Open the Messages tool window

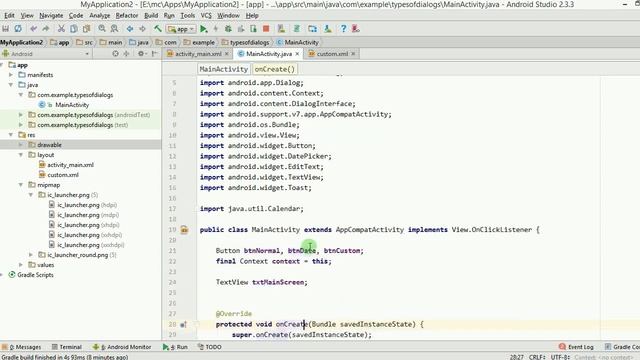22,347
